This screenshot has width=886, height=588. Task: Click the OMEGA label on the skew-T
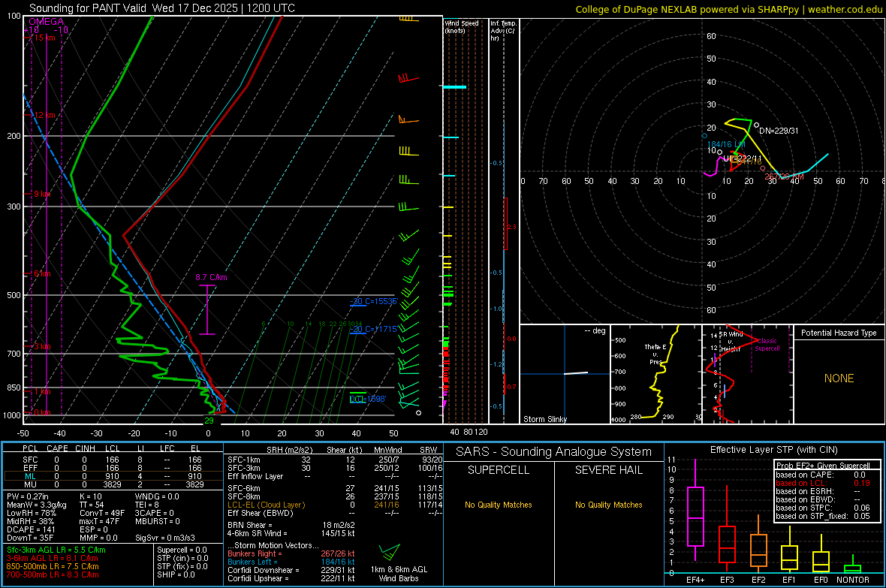click(47, 22)
